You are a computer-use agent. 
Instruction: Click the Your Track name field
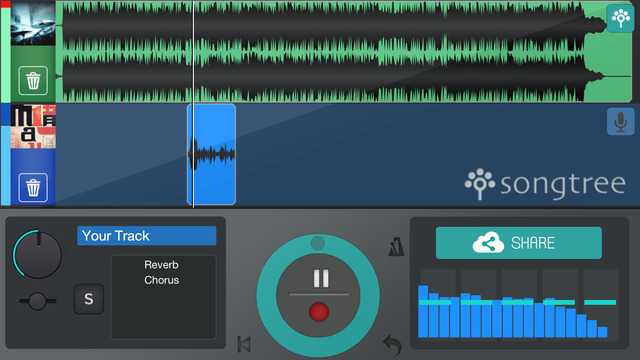[147, 236]
